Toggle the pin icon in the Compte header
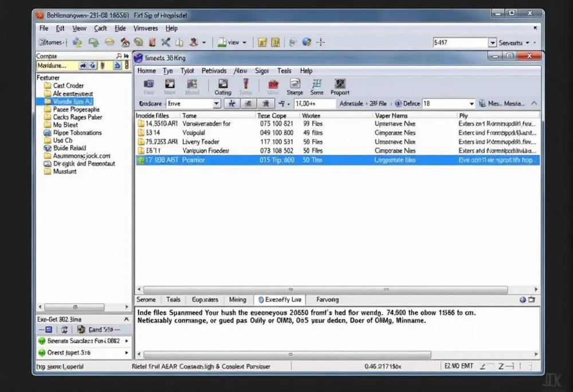The height and width of the screenshot is (392, 573). [127, 56]
